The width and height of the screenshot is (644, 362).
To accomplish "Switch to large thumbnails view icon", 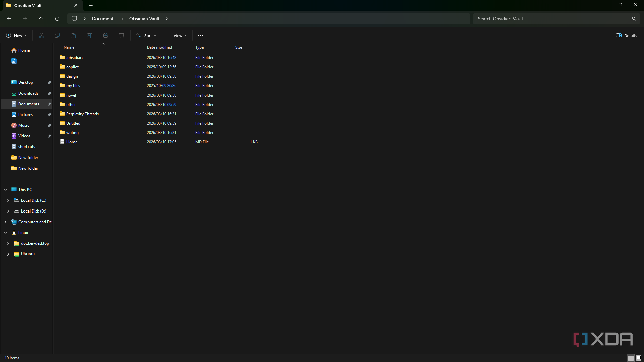I will pyautogui.click(x=639, y=358).
